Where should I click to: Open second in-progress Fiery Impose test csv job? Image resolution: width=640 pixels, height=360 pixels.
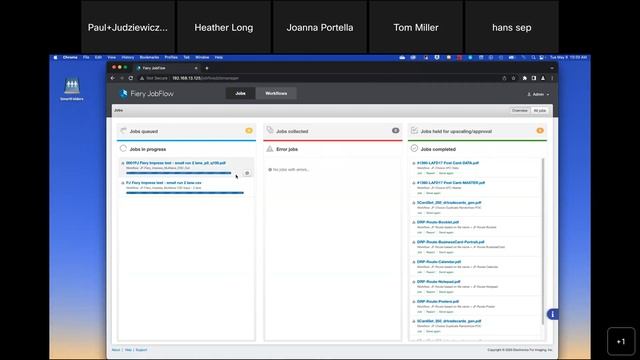point(164,183)
